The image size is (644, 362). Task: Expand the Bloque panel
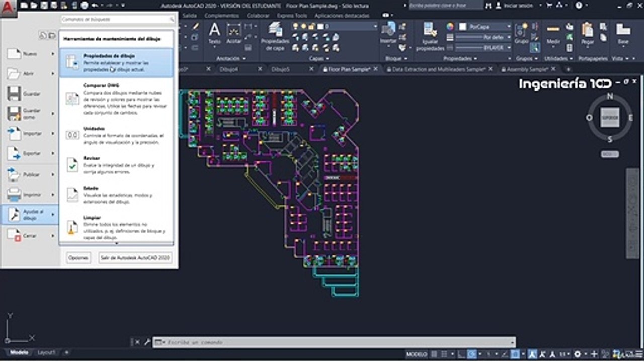(x=396, y=58)
